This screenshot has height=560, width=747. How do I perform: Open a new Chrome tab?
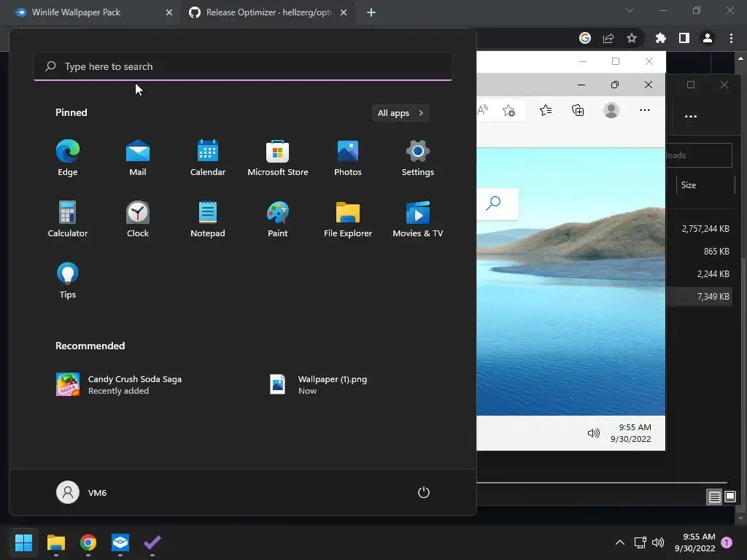pos(371,12)
